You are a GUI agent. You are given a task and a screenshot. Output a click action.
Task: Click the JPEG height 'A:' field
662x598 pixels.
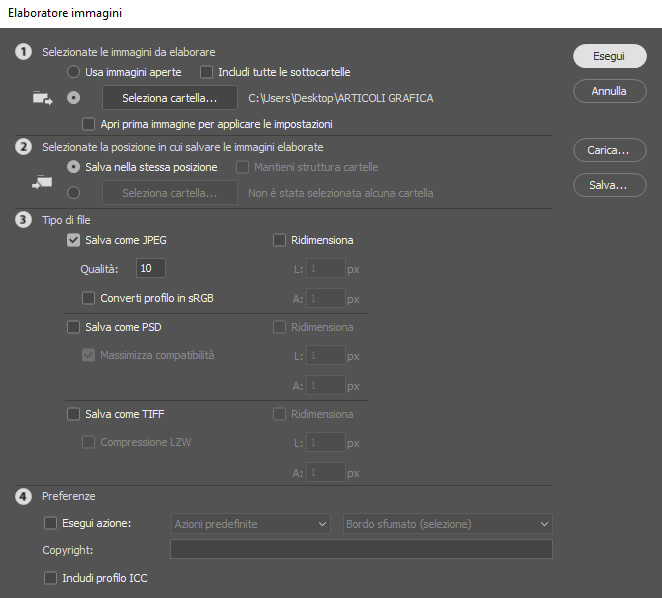click(x=326, y=298)
